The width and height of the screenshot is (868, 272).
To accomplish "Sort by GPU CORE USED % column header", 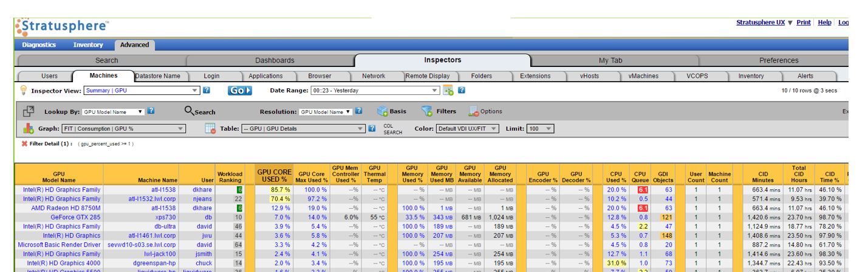I will pos(273,175).
